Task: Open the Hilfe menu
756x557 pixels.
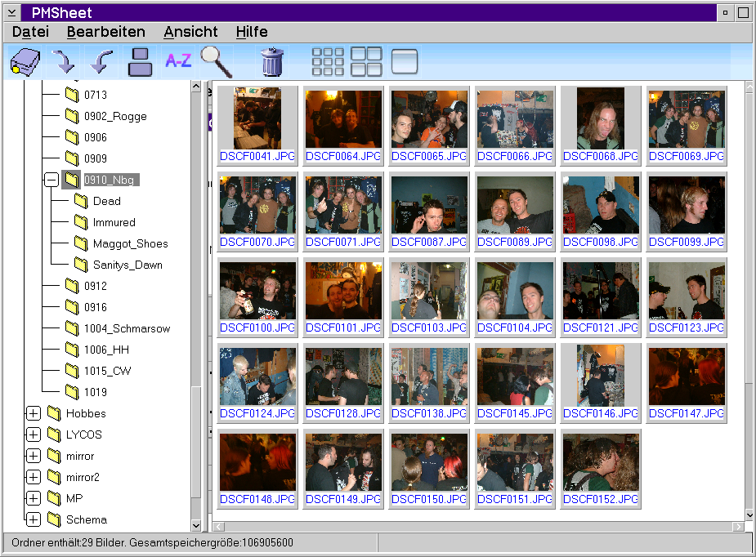Action: click(x=252, y=32)
